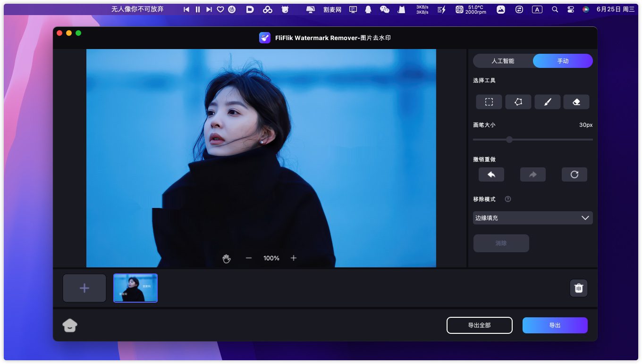Select the polygon lasso tool
Screen dimensions: 642x364
coord(518,102)
